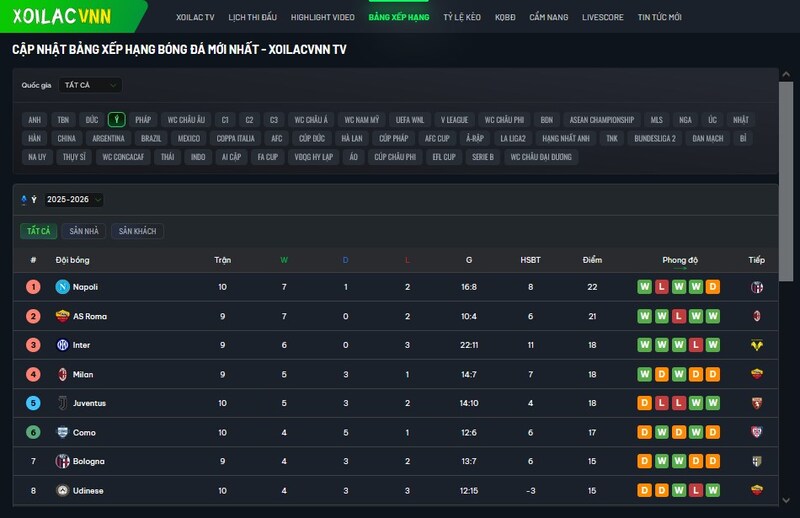Viewport: 800px width, 518px height.
Task: Open the Quốc gia TẤT CẢ dropdown
Action: 89,85
